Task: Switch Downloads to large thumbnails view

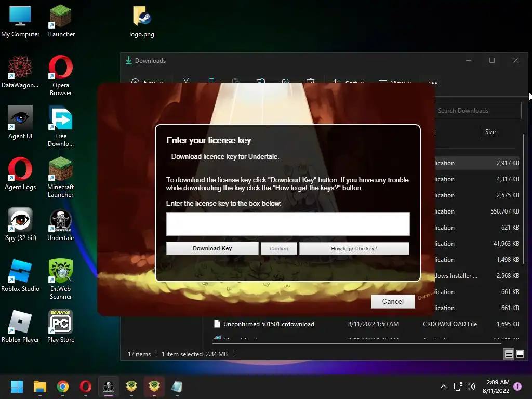Action: (520, 354)
